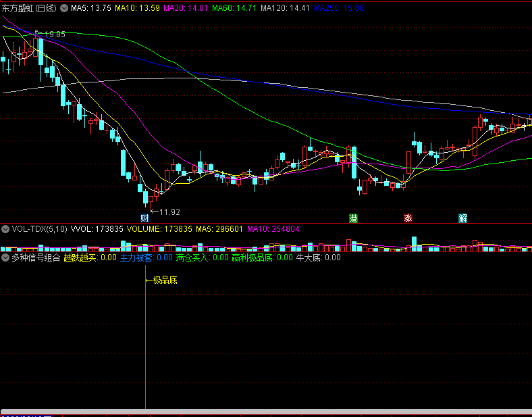Click the 多种信号组合 indicator name
532x417 pixels.
point(36,257)
